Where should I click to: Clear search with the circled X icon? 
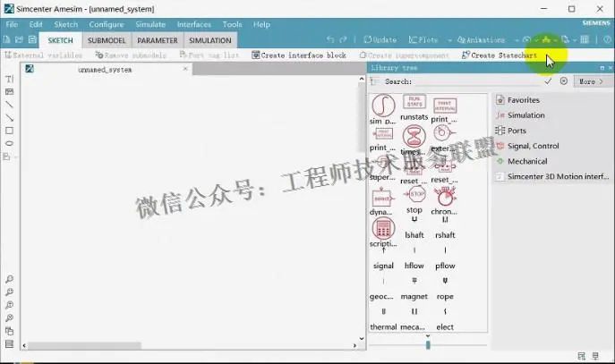pyautogui.click(x=564, y=81)
